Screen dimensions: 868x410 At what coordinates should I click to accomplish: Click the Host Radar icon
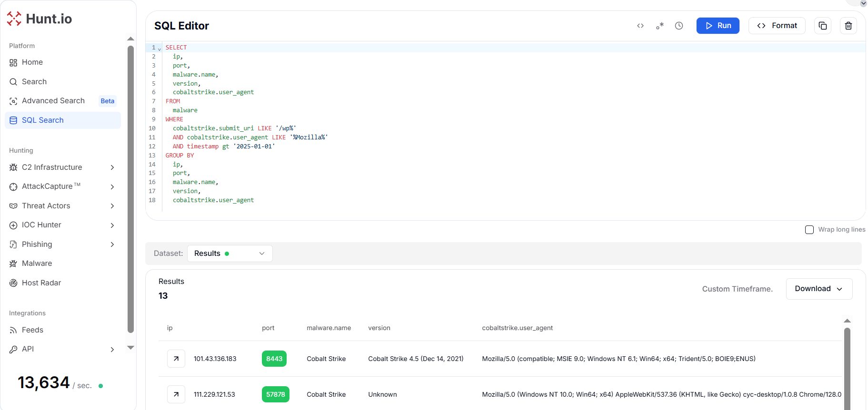[13, 283]
